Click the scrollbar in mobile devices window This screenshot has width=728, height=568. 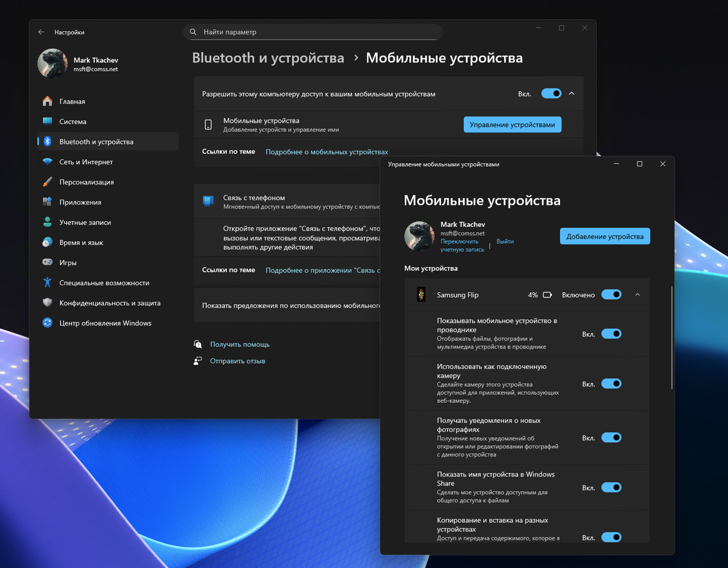click(x=672, y=337)
